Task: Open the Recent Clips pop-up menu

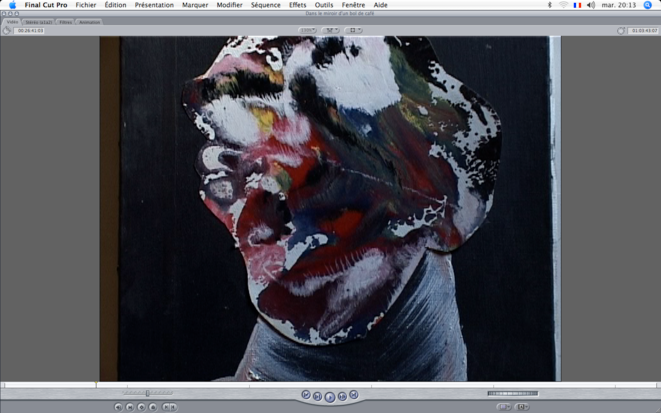Action: (504, 407)
